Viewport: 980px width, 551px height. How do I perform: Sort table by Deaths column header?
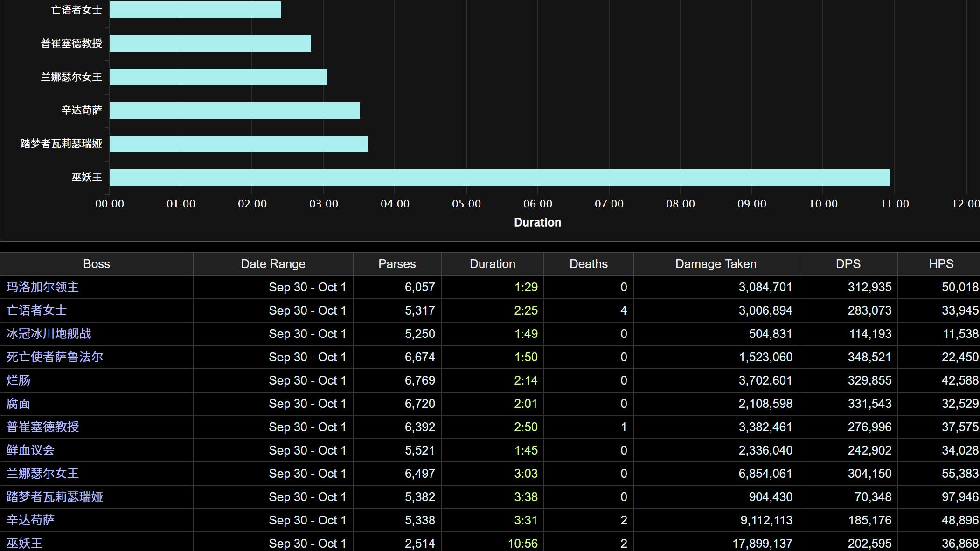coord(588,264)
